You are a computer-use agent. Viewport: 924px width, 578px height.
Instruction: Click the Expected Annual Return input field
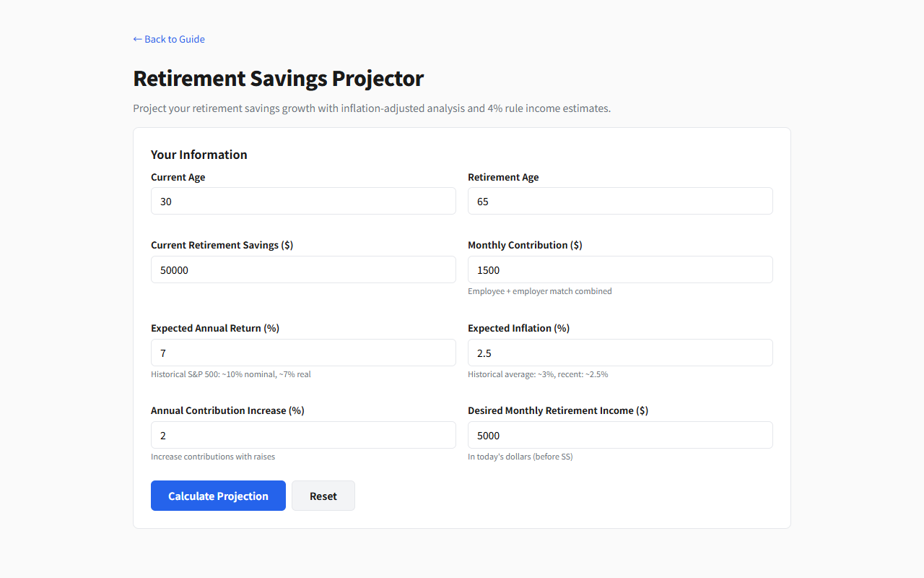[303, 353]
